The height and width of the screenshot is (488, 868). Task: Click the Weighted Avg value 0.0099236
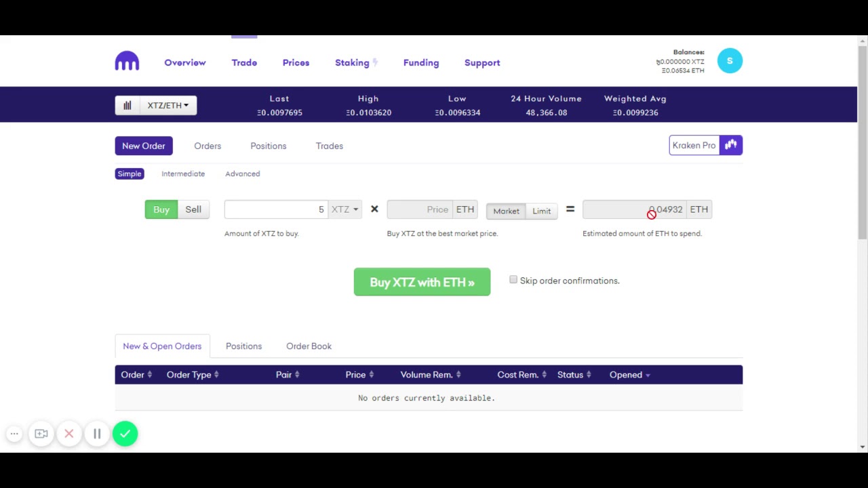(x=635, y=113)
